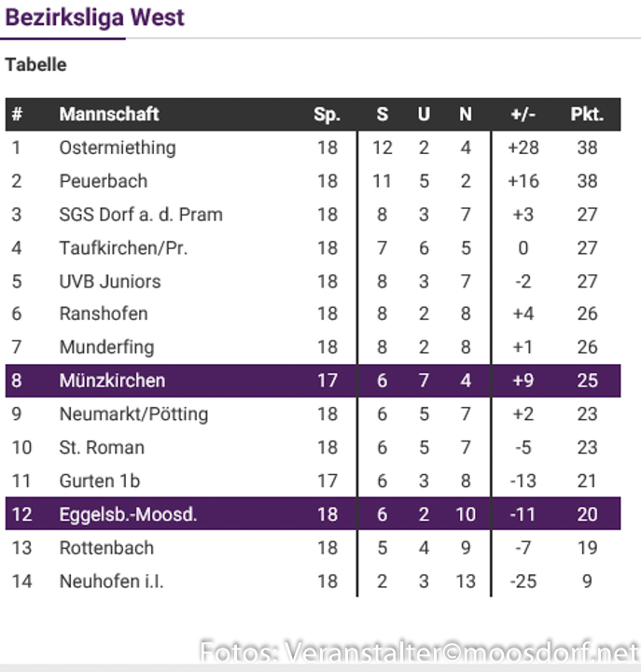This screenshot has height=672, width=641.
Task: Select SGS Dorf a. d. Pram
Action: click(141, 215)
